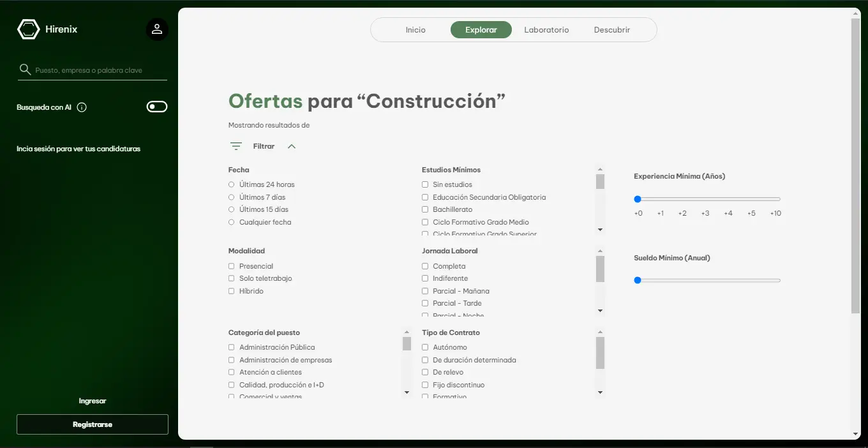This screenshot has width=868, height=448.
Task: Enable the Busqueda con AI toggle
Action: point(157,107)
